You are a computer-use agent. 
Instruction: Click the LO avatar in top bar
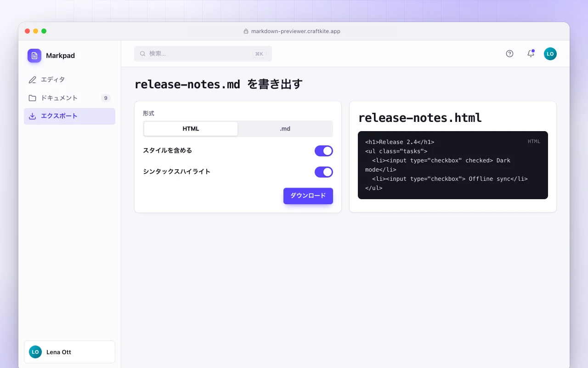click(550, 54)
